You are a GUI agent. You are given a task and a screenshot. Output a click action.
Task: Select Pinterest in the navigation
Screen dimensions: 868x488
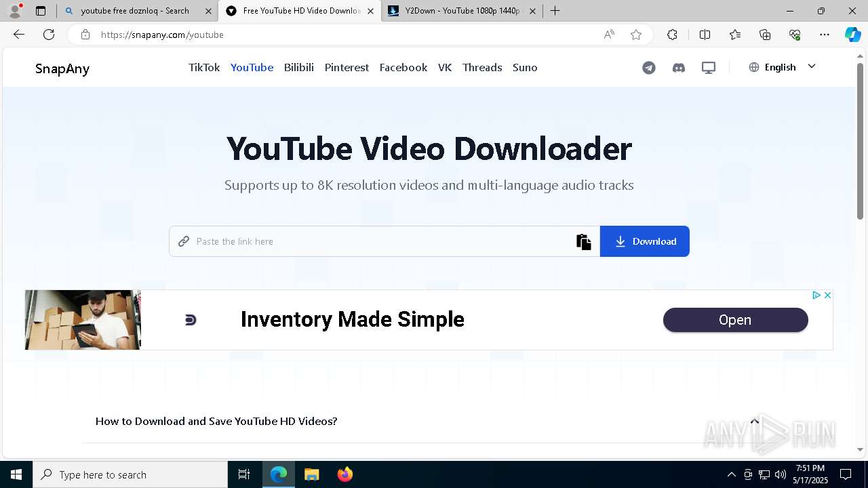[x=347, y=67]
